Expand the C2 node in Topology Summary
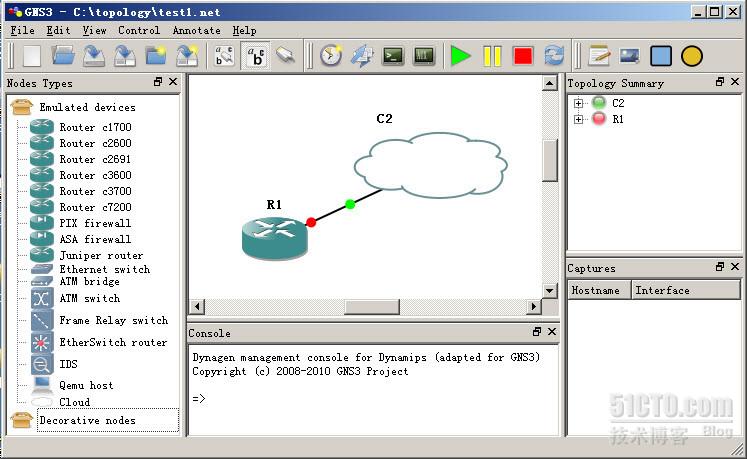747x459 pixels. point(578,103)
